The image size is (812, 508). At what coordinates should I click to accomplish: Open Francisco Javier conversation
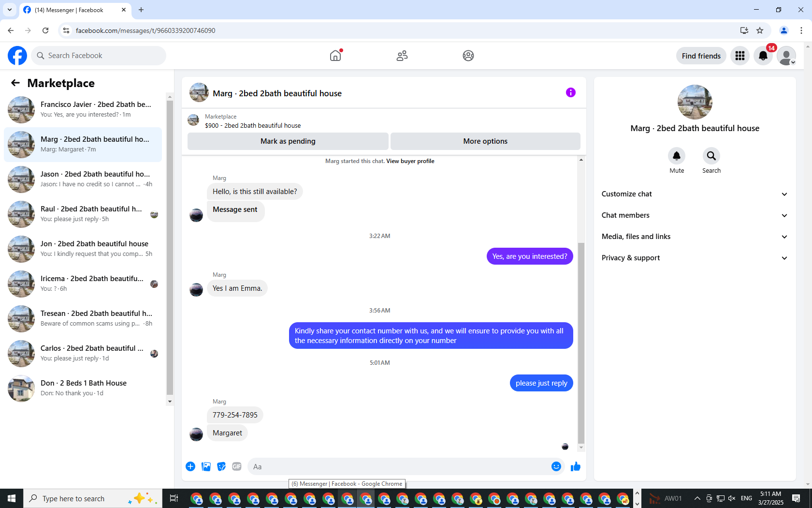pyautogui.click(x=83, y=110)
